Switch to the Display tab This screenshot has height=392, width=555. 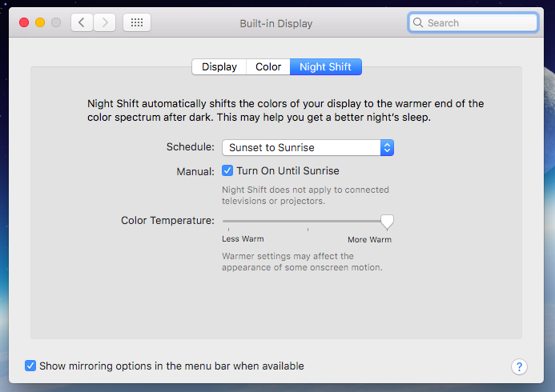point(219,67)
